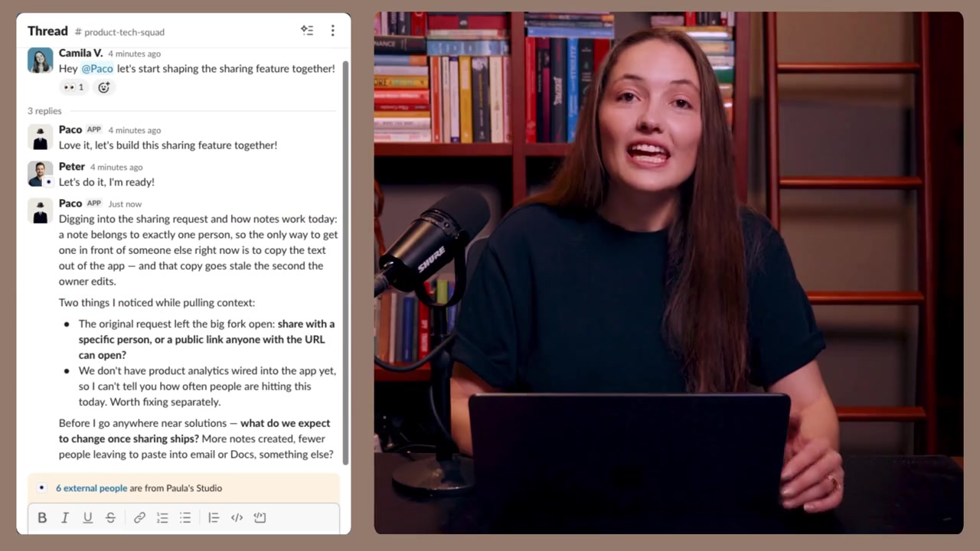This screenshot has width=980, height=551.
Task: Insert code block icon
Action: 260,518
